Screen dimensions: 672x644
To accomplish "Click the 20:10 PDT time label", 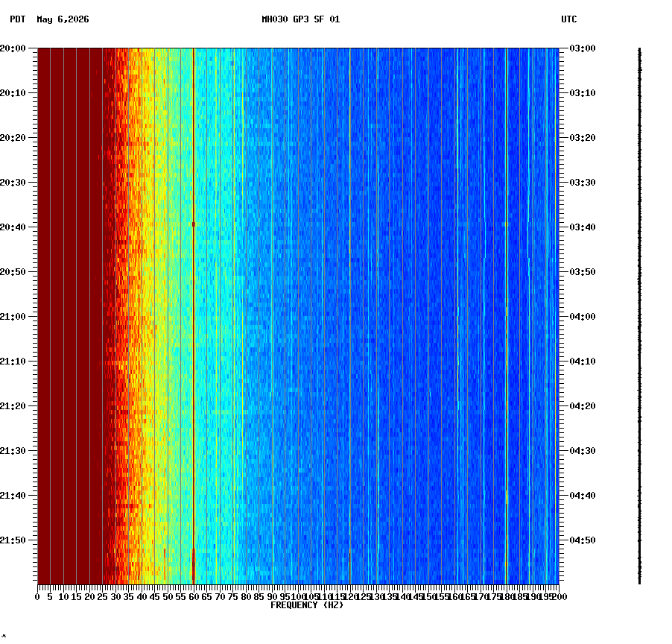I will (13, 93).
